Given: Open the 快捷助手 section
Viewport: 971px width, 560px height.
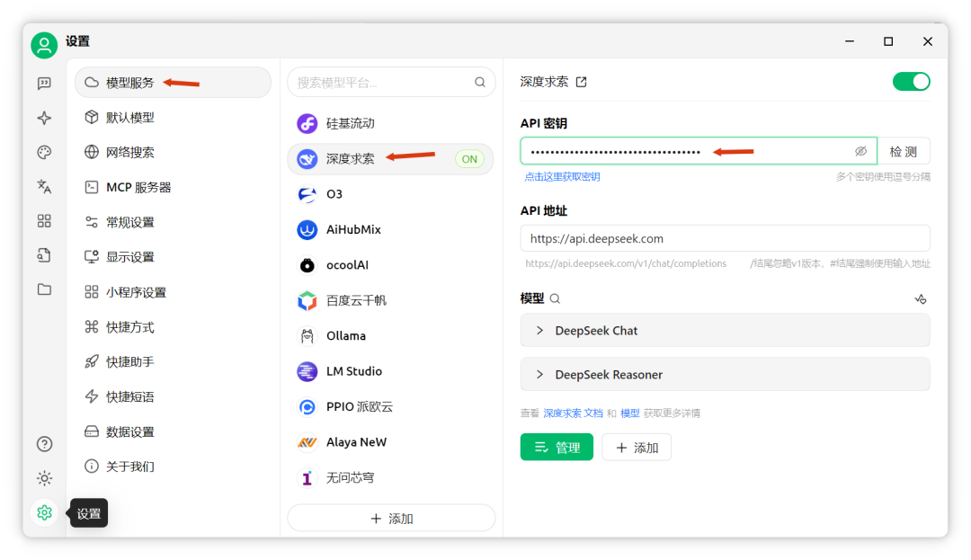Looking at the screenshot, I should coord(173,362).
